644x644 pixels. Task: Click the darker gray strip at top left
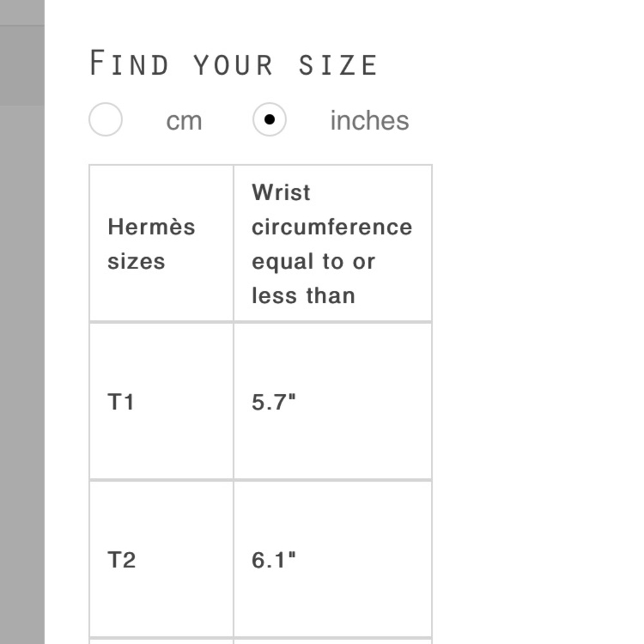(x=22, y=64)
